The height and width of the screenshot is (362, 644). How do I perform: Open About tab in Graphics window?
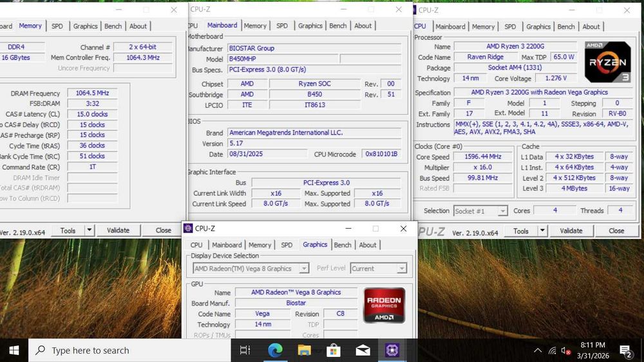[x=368, y=245]
